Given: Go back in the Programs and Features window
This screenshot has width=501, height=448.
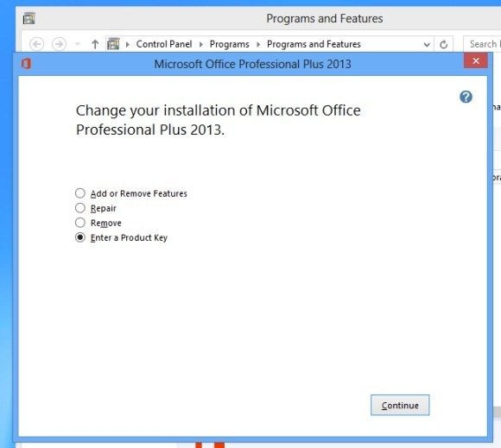Looking at the screenshot, I should click(37, 44).
